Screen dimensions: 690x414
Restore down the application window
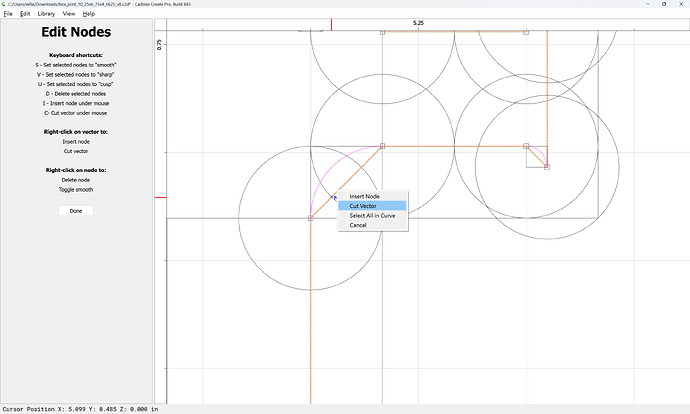pyautogui.click(x=664, y=4)
